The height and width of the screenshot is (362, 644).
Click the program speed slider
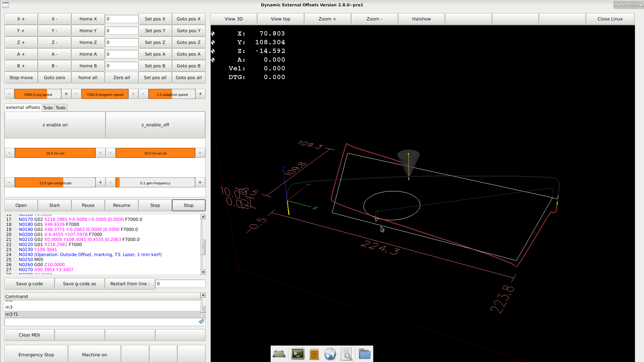click(x=105, y=94)
